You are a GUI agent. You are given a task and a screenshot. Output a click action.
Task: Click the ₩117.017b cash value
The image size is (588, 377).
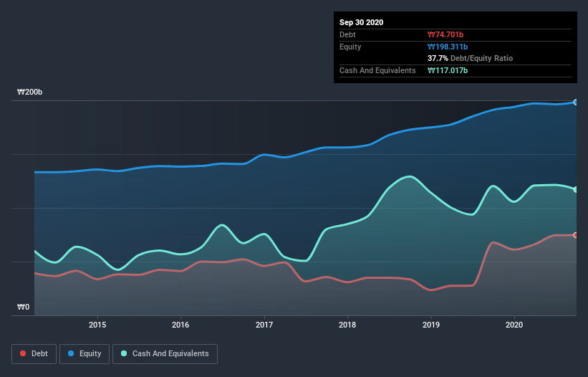448,70
